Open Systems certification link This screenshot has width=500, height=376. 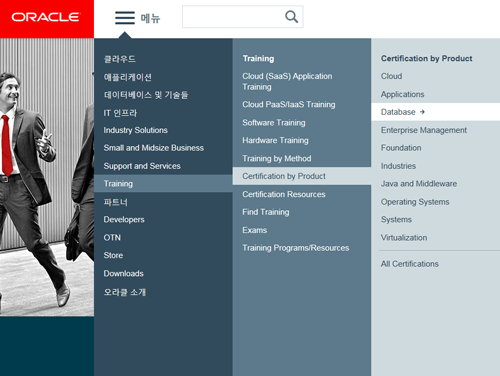pos(396,219)
